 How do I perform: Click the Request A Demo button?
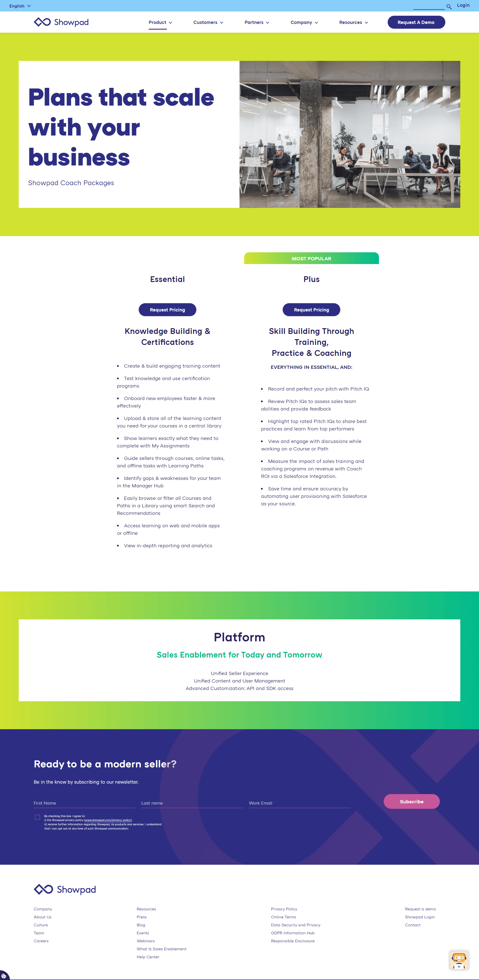(416, 22)
